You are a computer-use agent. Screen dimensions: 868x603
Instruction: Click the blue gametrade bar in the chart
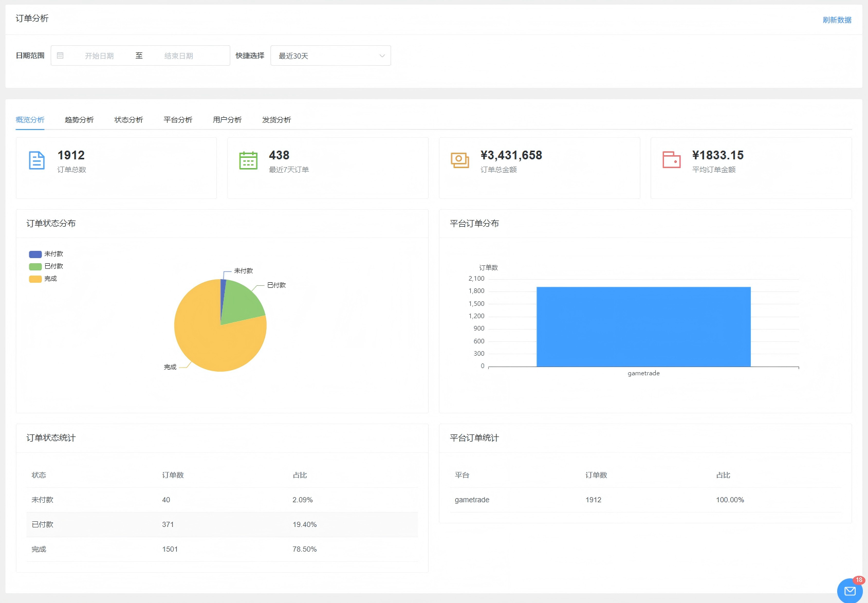pos(643,326)
